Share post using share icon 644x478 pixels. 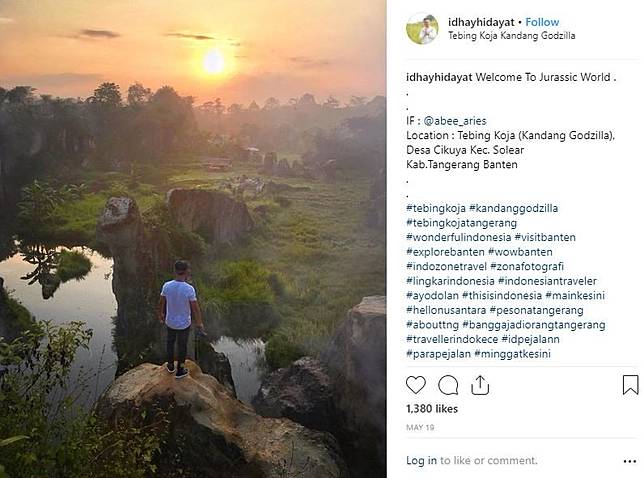480,385
